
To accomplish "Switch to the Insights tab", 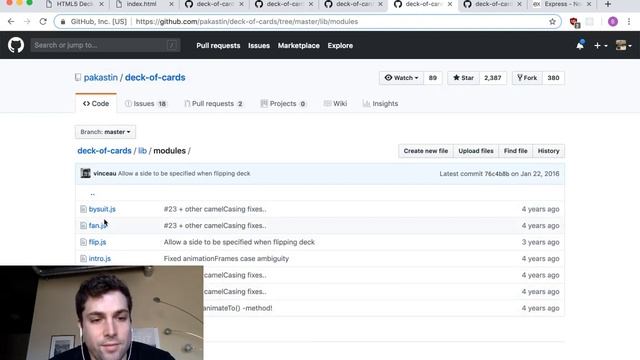I will pyautogui.click(x=380, y=103).
